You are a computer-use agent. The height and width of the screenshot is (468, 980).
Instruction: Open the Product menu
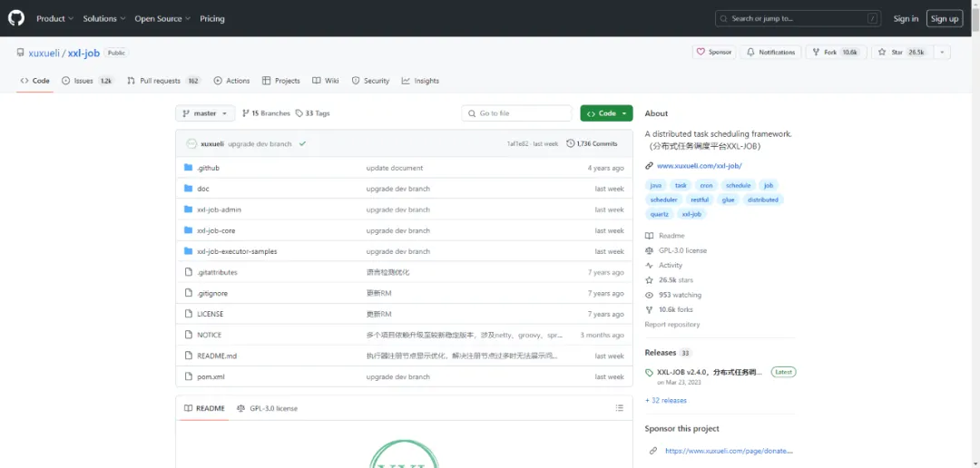[55, 19]
